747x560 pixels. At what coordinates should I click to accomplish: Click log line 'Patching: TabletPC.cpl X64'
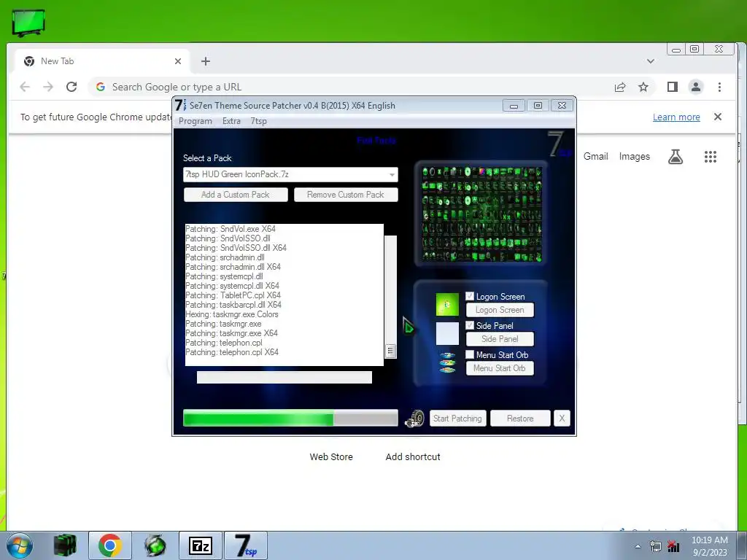coord(233,295)
